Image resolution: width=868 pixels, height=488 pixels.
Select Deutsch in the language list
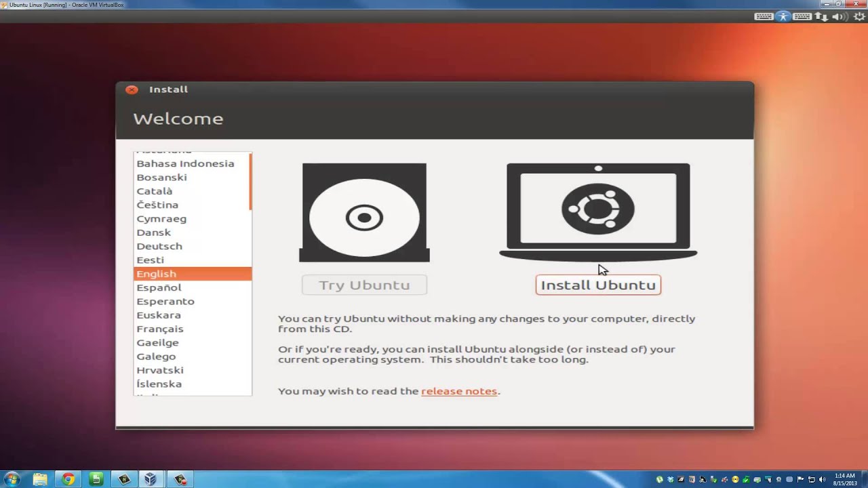[192, 246]
